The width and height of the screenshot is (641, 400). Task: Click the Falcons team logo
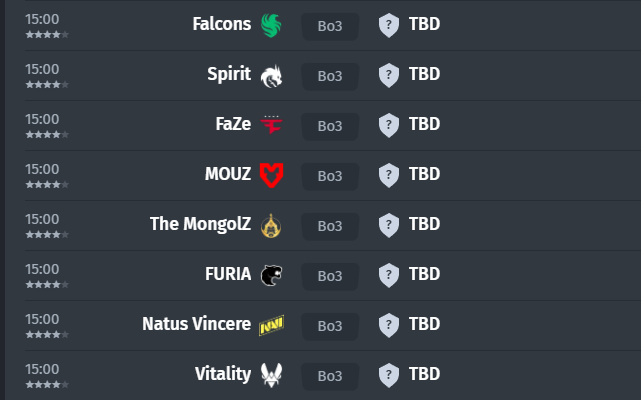[x=271, y=24]
